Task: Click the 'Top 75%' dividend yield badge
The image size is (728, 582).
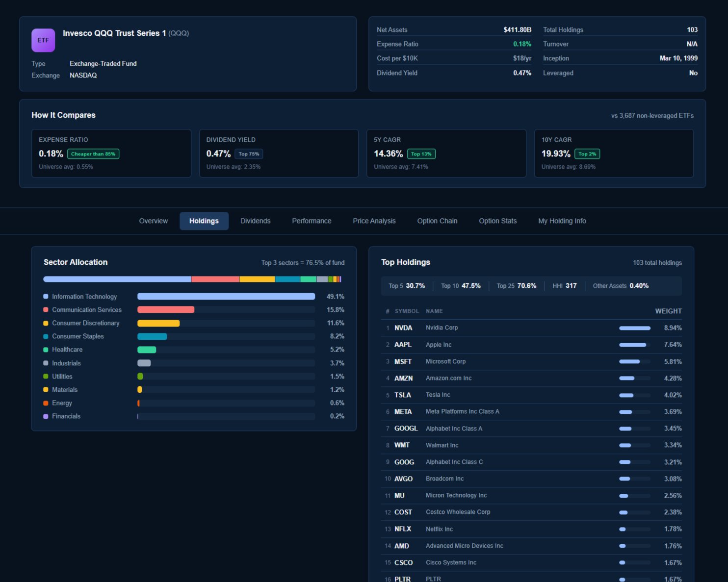Action: click(x=249, y=153)
